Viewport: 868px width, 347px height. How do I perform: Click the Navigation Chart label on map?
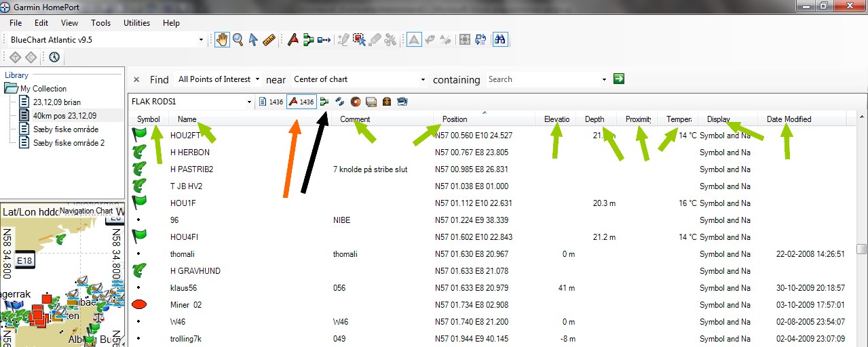[x=86, y=211]
